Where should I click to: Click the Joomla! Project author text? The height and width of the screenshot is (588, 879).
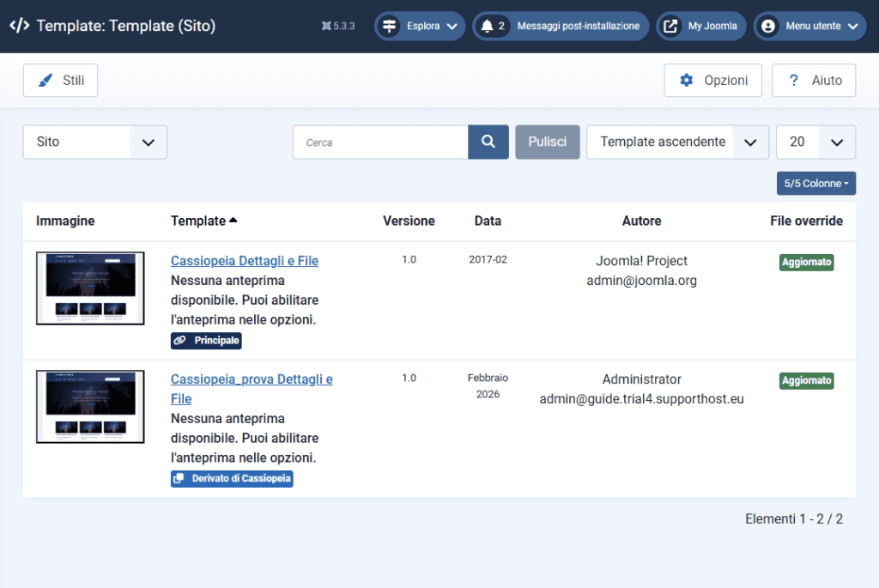pyautogui.click(x=641, y=261)
